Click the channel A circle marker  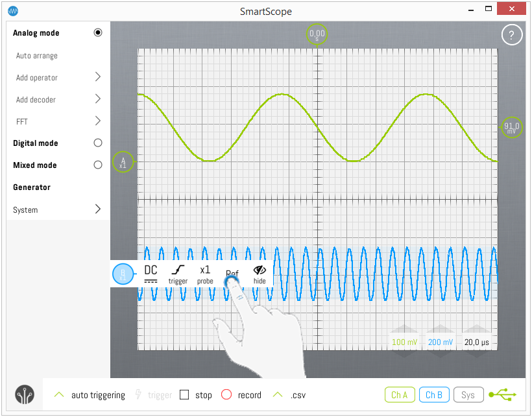point(123,161)
